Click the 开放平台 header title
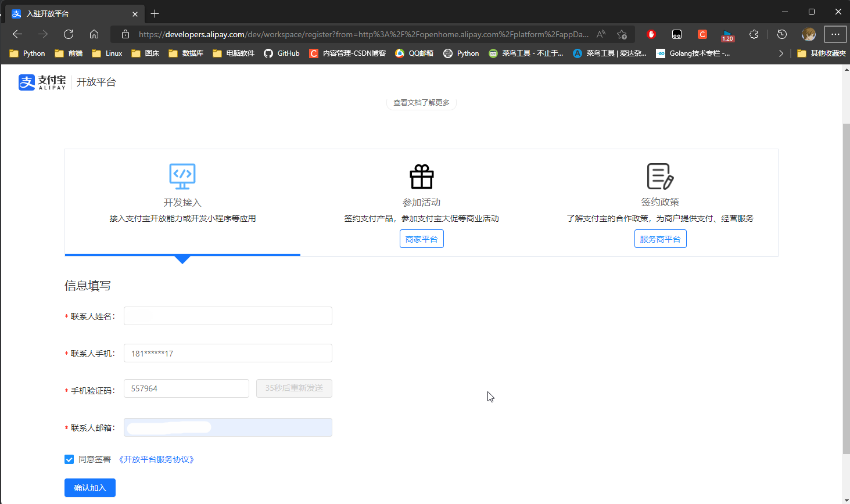The image size is (850, 504). pos(96,82)
